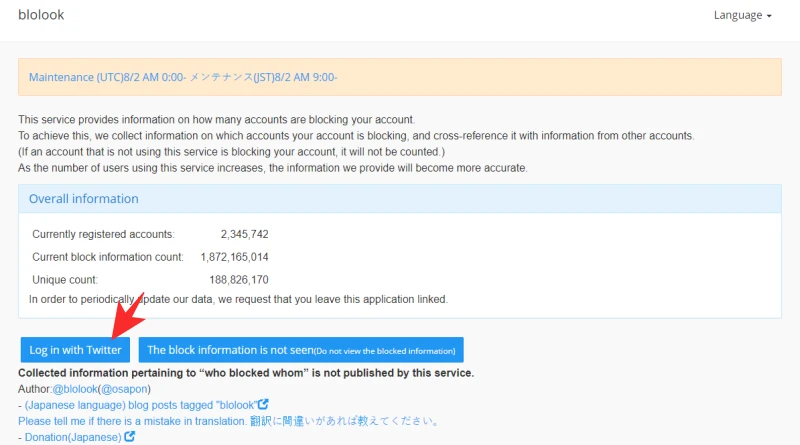Viewport: 800px width, 445px height.
Task: Click the 188,826,170 unique count value
Action: point(239,280)
